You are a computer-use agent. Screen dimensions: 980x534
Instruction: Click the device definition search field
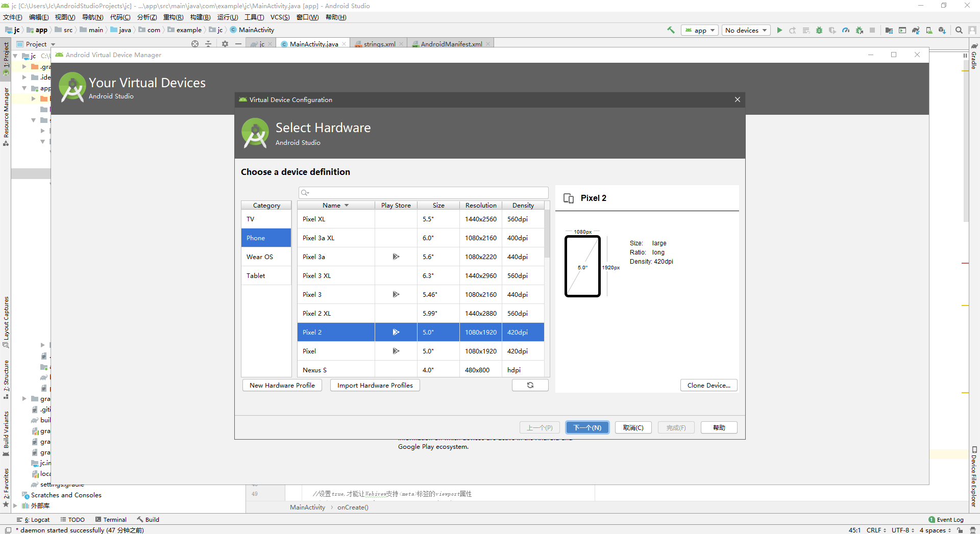click(424, 192)
